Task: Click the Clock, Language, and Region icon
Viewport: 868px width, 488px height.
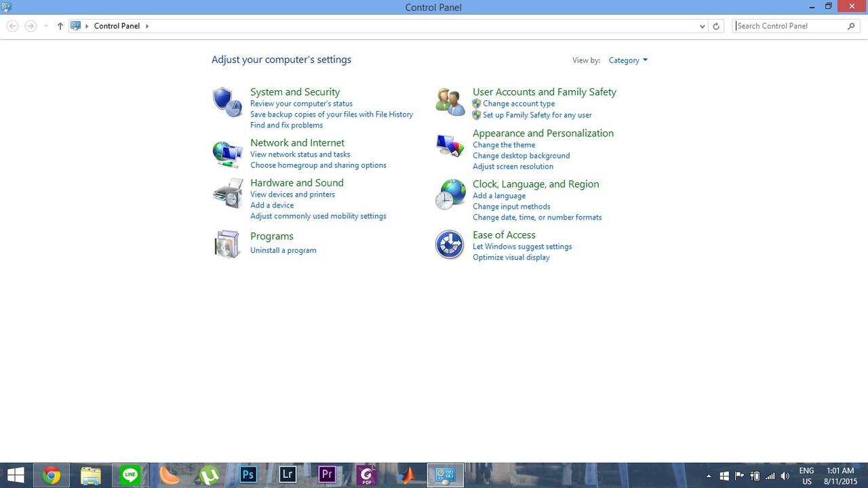Action: [x=450, y=195]
